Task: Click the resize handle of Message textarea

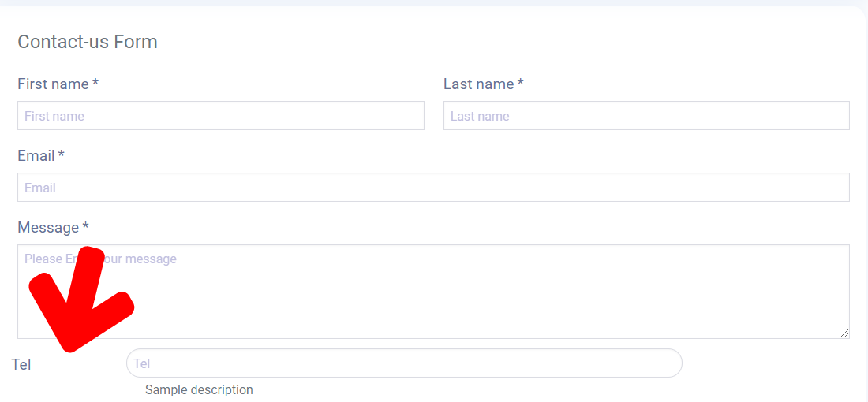Action: tap(844, 333)
